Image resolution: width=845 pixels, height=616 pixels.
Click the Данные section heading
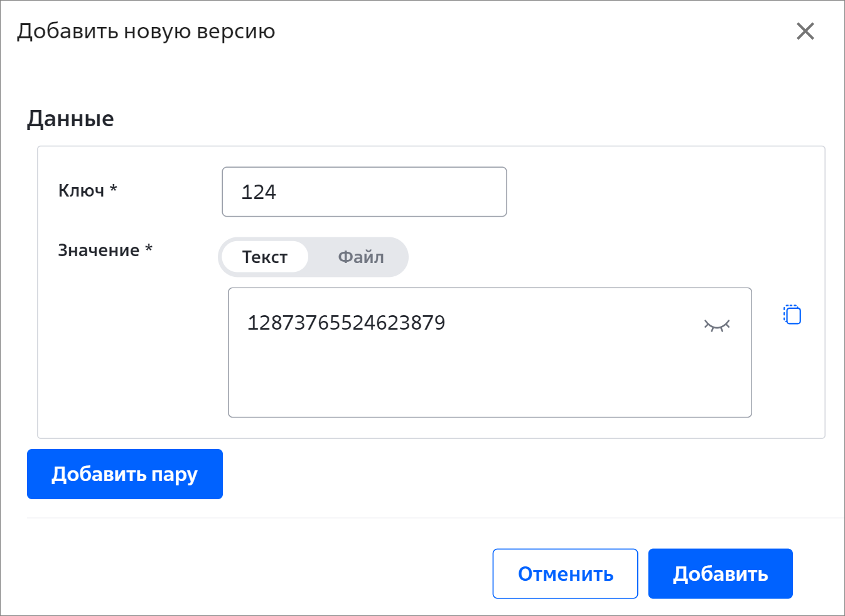pos(70,119)
